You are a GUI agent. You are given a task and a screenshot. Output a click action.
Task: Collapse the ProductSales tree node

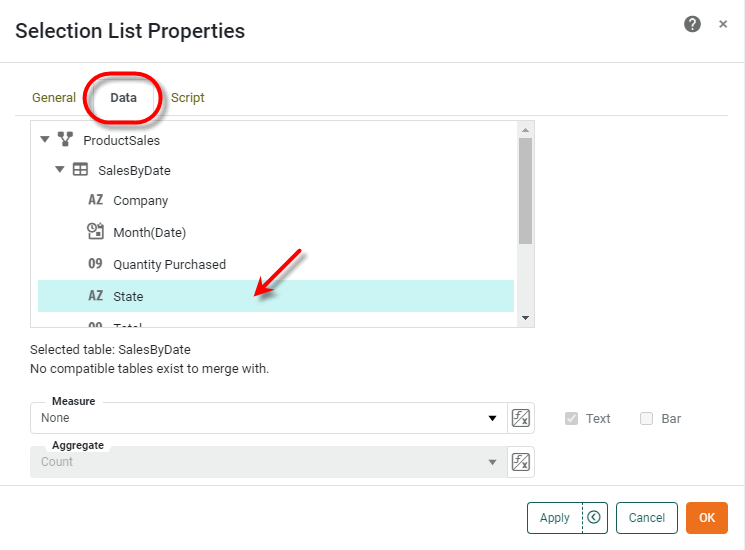coord(45,140)
